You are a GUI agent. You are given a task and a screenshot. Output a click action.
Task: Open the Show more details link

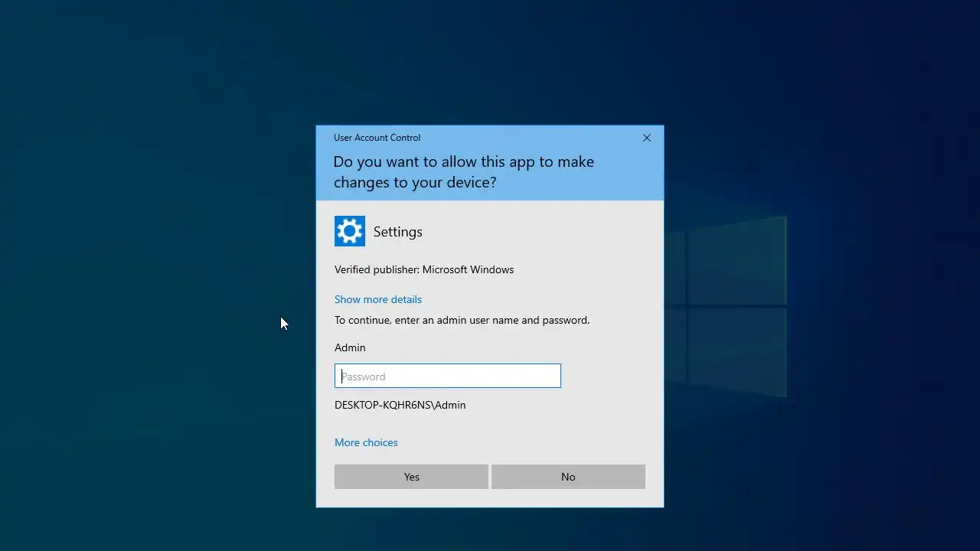pyautogui.click(x=378, y=299)
